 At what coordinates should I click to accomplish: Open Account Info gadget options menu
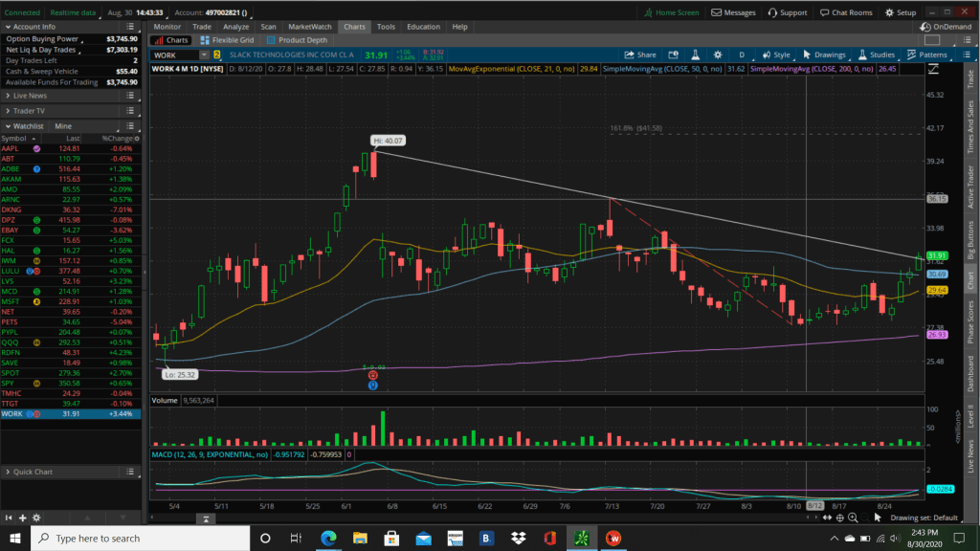click(130, 27)
